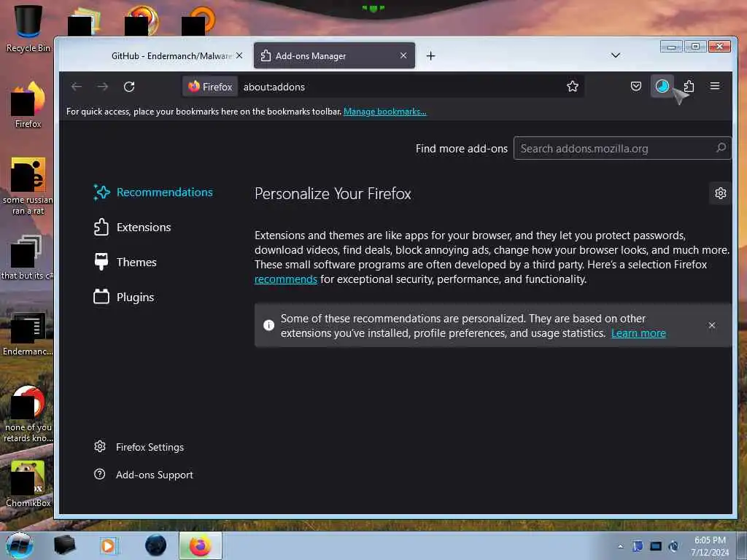The height and width of the screenshot is (560, 747).
Task: Follow the recommends link in description
Action: (286, 279)
